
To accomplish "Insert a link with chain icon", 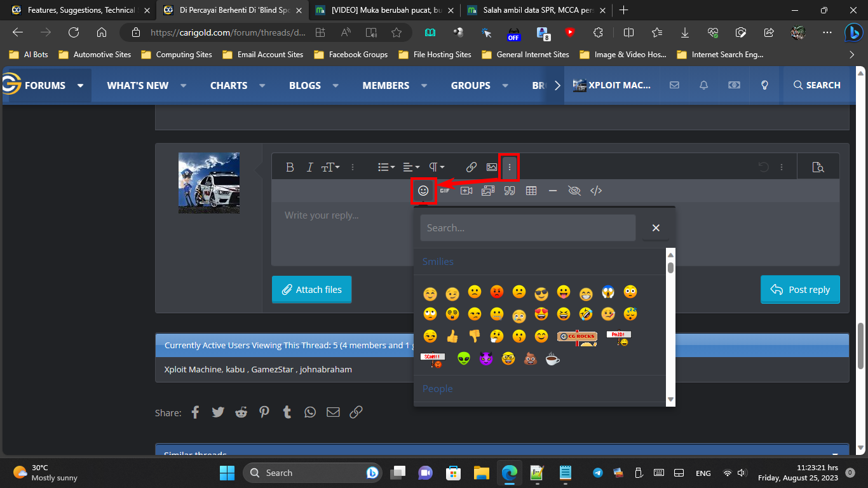I will (471, 167).
